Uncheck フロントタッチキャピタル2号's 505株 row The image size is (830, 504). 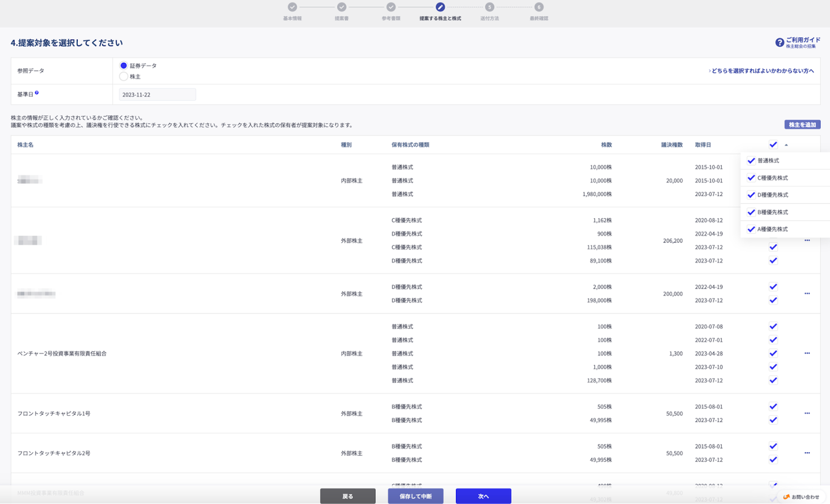tap(773, 446)
